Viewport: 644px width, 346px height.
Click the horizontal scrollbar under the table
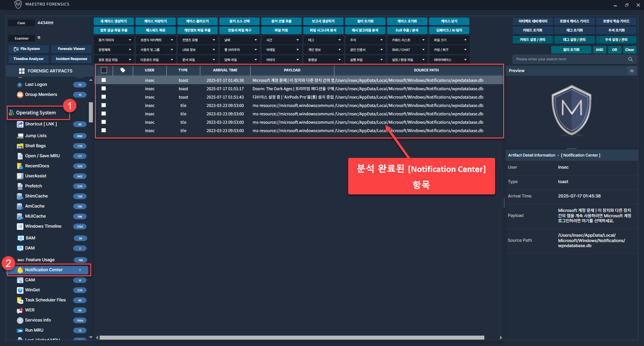(x=291, y=338)
